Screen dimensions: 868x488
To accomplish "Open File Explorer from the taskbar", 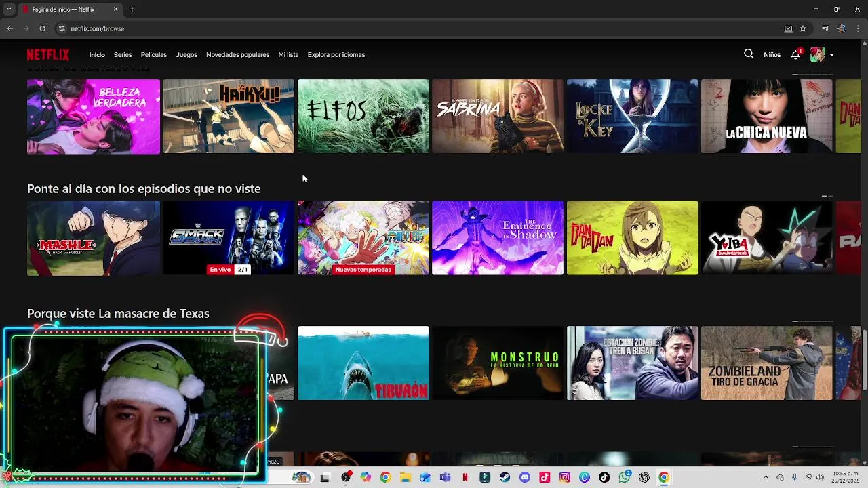I will click(x=406, y=478).
